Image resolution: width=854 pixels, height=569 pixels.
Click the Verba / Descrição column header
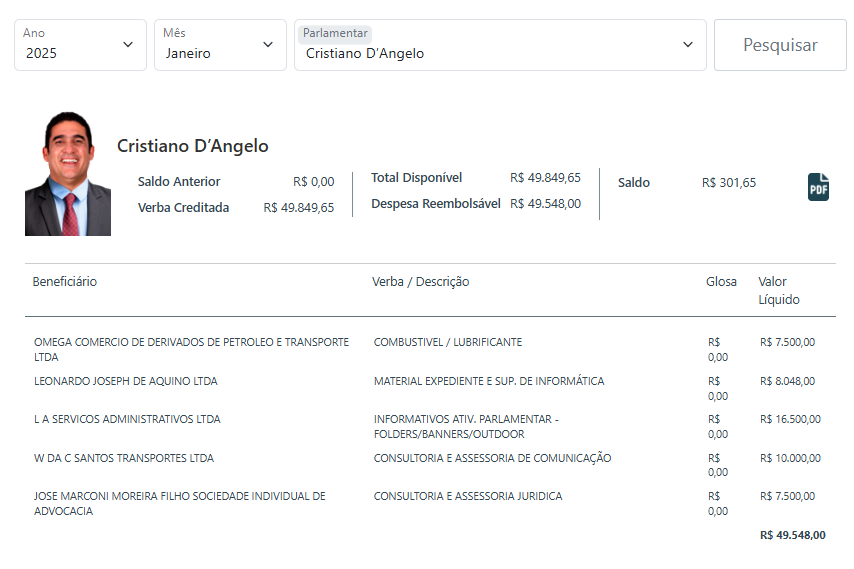[420, 282]
